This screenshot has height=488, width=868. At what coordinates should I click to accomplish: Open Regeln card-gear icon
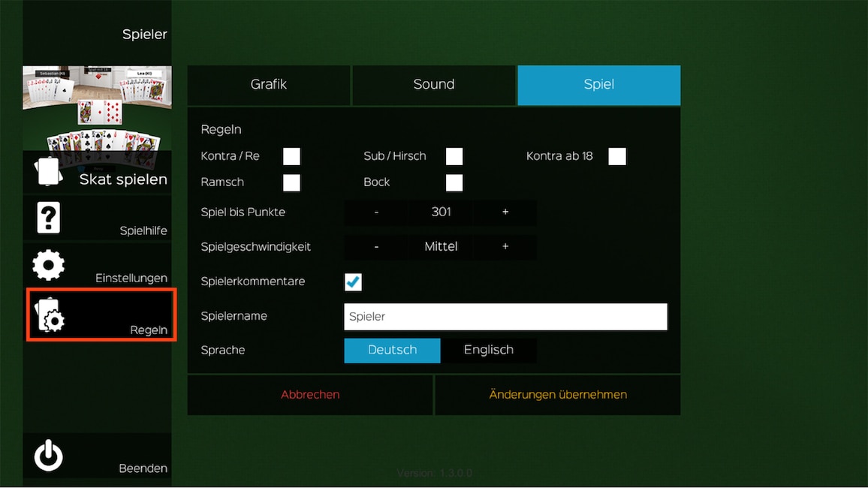coord(50,315)
